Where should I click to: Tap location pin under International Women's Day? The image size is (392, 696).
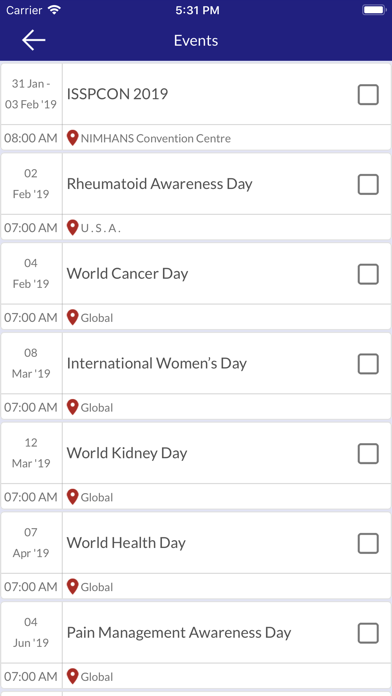click(72, 407)
